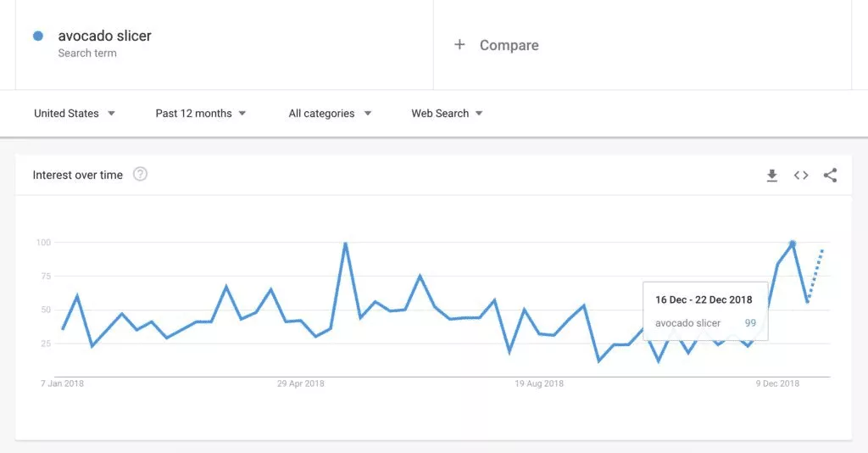Viewport: 868px width, 453px height.
Task: Edit the avocado slicer search term
Action: (105, 36)
